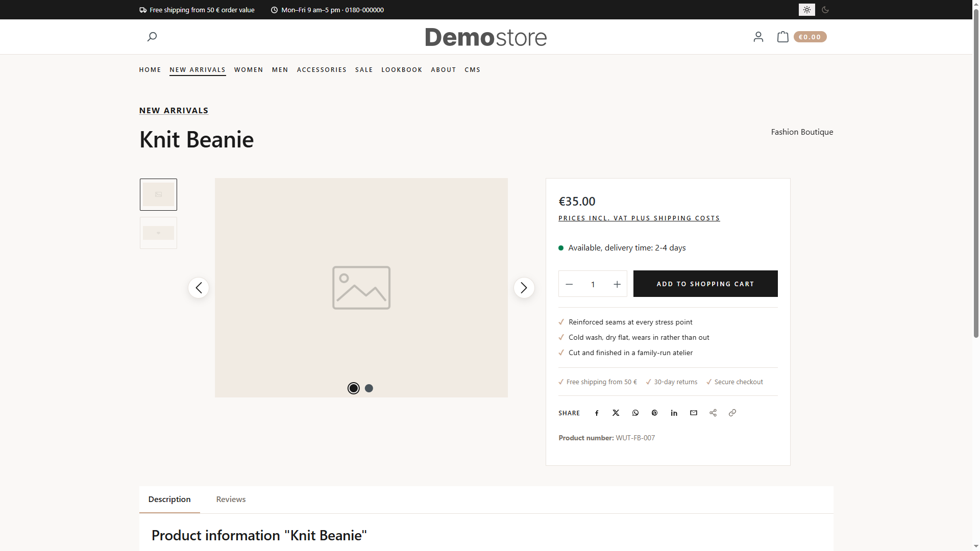Open About menu item
Viewport: 980px width, 551px height.
[444, 70]
